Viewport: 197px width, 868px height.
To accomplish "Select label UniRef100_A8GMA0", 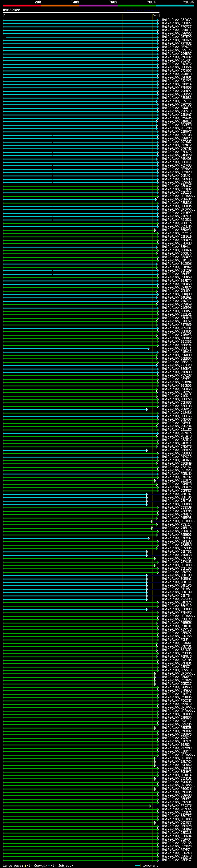I will pyautogui.click(x=177, y=504).
